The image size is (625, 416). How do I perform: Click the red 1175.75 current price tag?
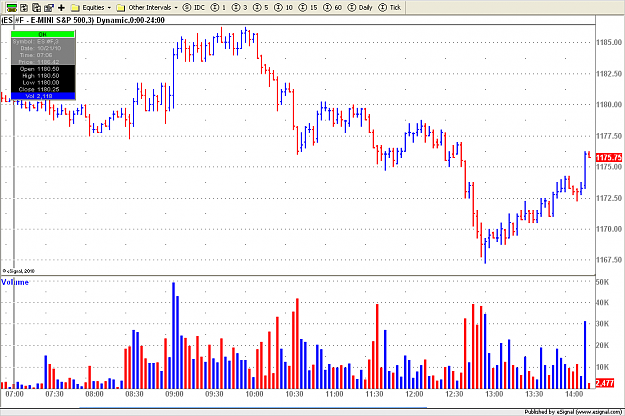click(609, 157)
